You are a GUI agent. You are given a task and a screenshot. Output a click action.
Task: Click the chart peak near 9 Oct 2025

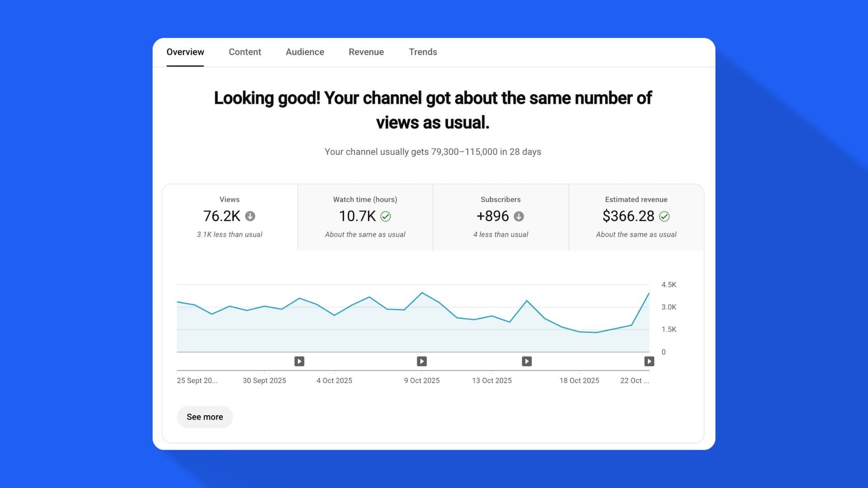(422, 293)
